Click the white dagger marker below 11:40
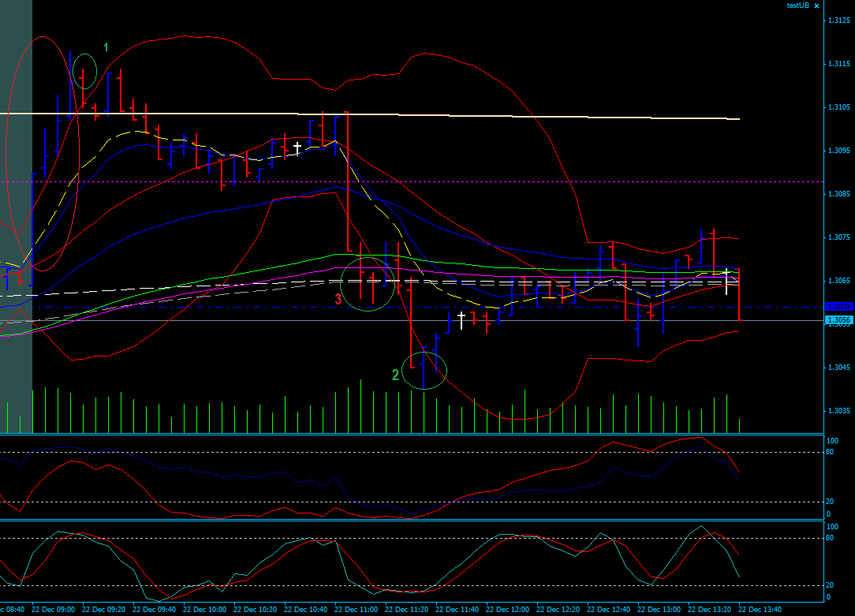Viewport: 855px width, 616px height. 460,319
